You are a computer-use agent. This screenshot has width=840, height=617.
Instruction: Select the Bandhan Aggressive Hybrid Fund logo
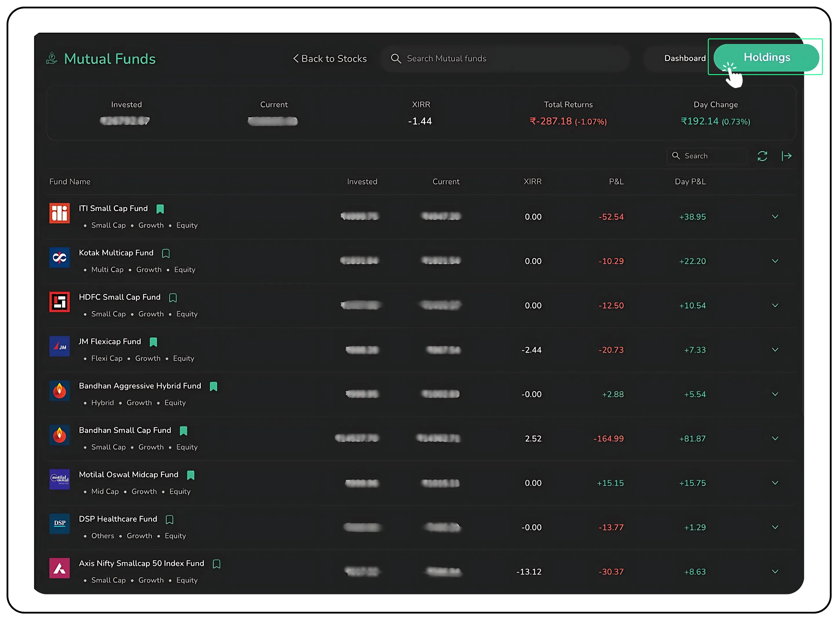coord(59,391)
